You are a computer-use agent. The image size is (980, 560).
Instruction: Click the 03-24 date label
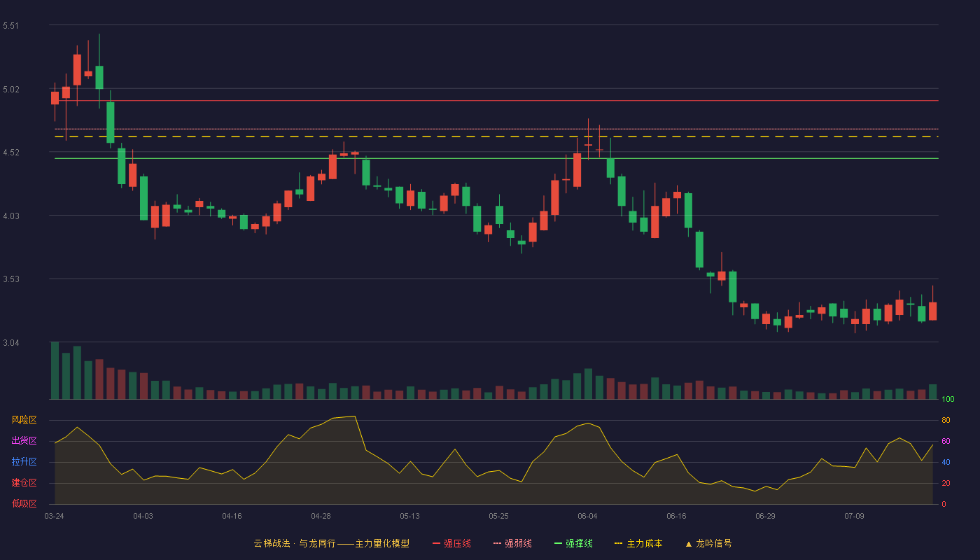coord(54,516)
